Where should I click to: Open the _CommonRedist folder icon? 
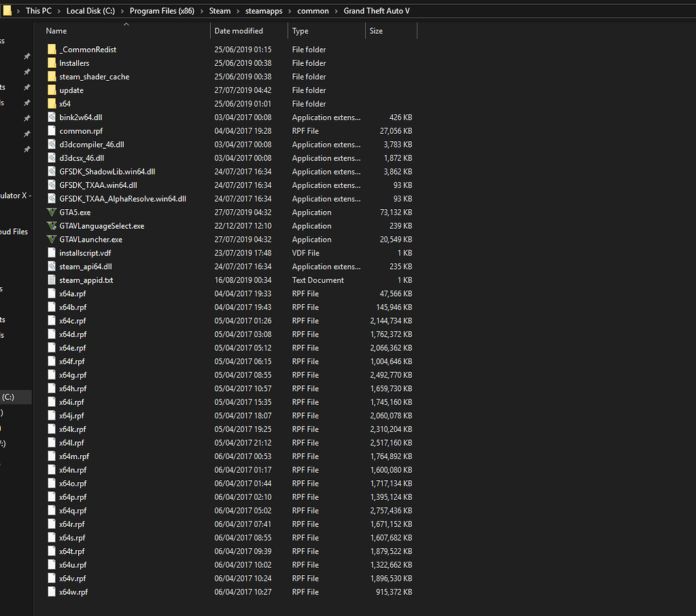(52, 49)
